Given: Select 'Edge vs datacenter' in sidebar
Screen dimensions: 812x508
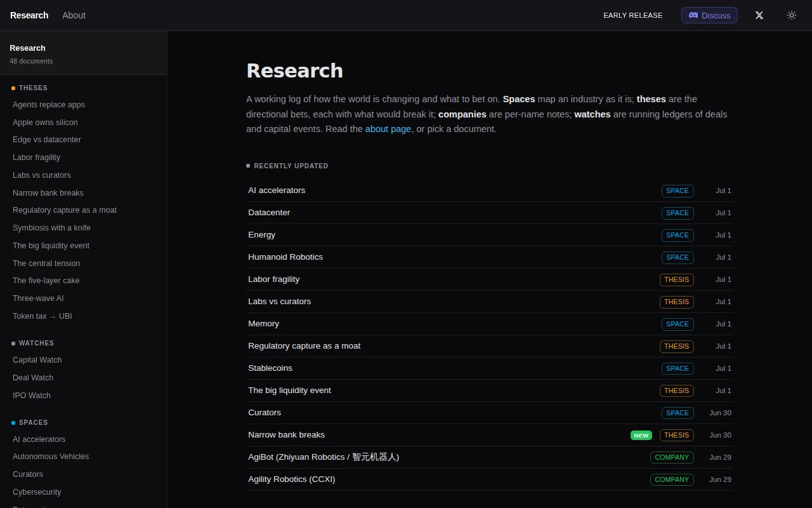Looking at the screenshot, I should pos(47,140).
